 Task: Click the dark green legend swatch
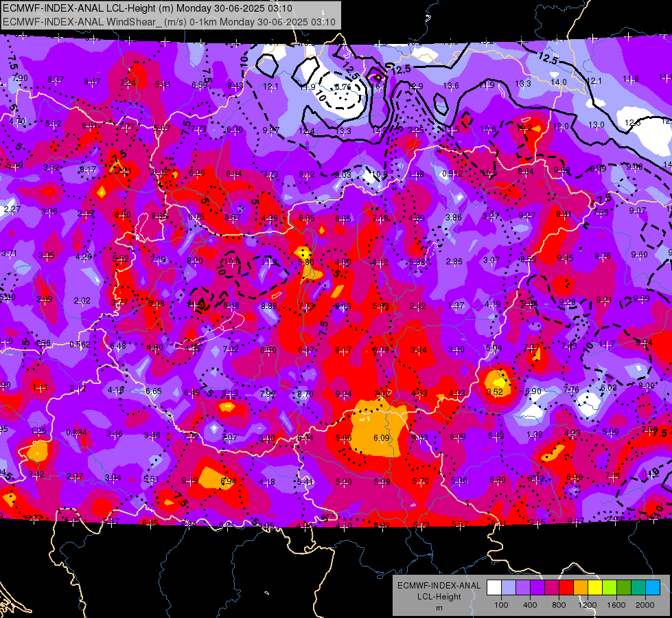pos(624,588)
